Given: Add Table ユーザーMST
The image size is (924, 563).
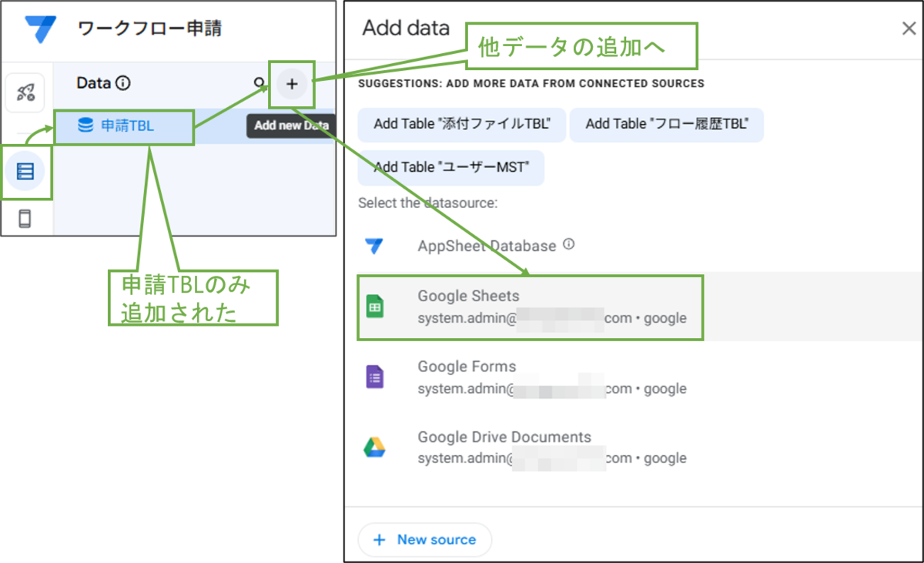Looking at the screenshot, I should 451,168.
